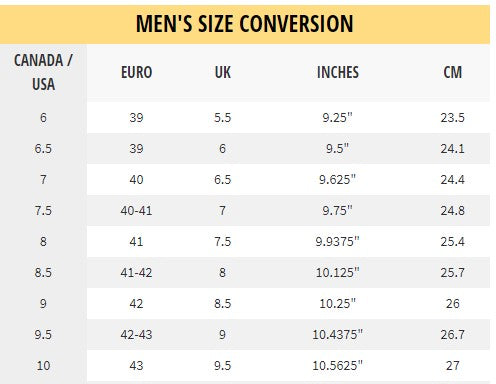
Task: Select the UK size 7.5 cell
Action: point(222,242)
